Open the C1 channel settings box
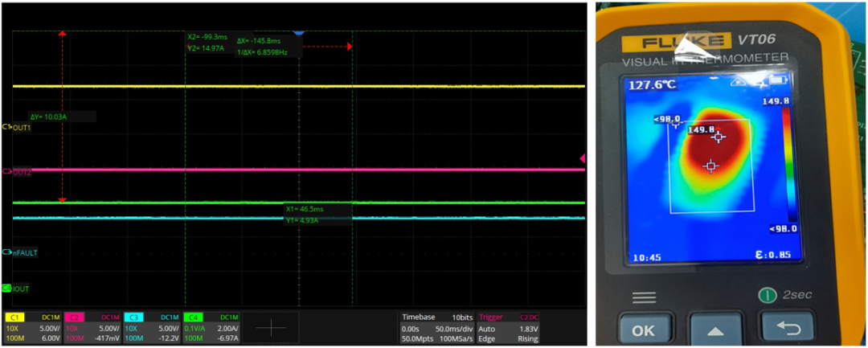The height and width of the screenshot is (348, 868). (32, 328)
